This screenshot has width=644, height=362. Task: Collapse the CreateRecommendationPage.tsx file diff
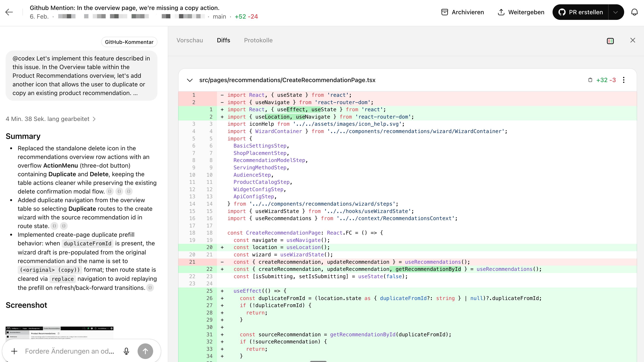(x=190, y=80)
